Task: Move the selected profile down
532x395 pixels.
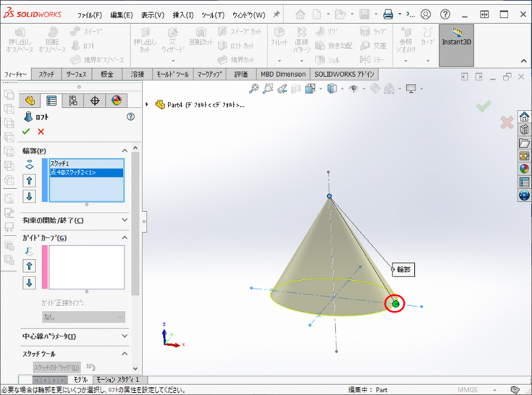Action: pos(29,196)
